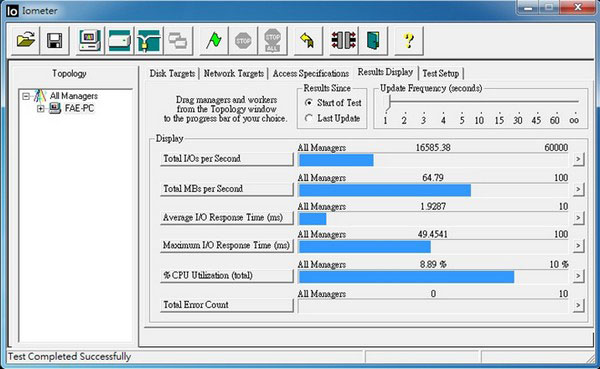Click Maximum I/O Response Time (ms) button

[x=227, y=245]
